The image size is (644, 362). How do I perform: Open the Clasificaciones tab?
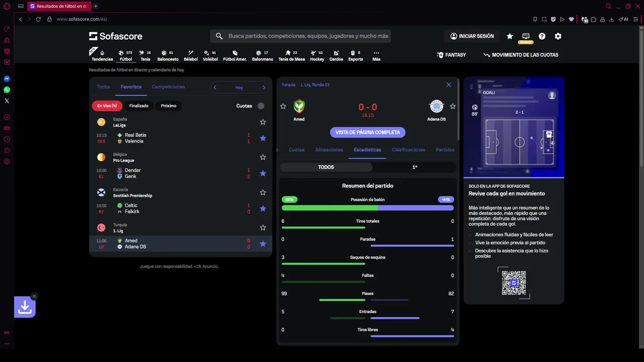(x=409, y=150)
